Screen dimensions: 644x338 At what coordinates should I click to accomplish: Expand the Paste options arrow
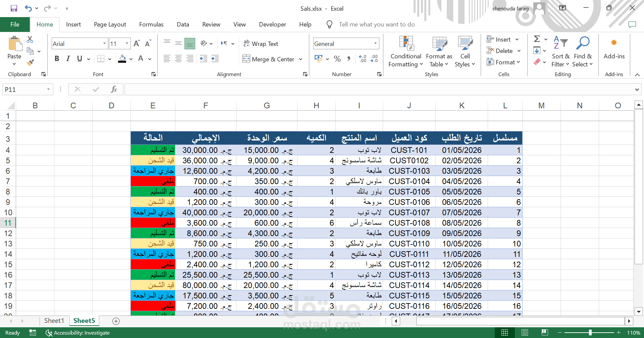tap(14, 64)
